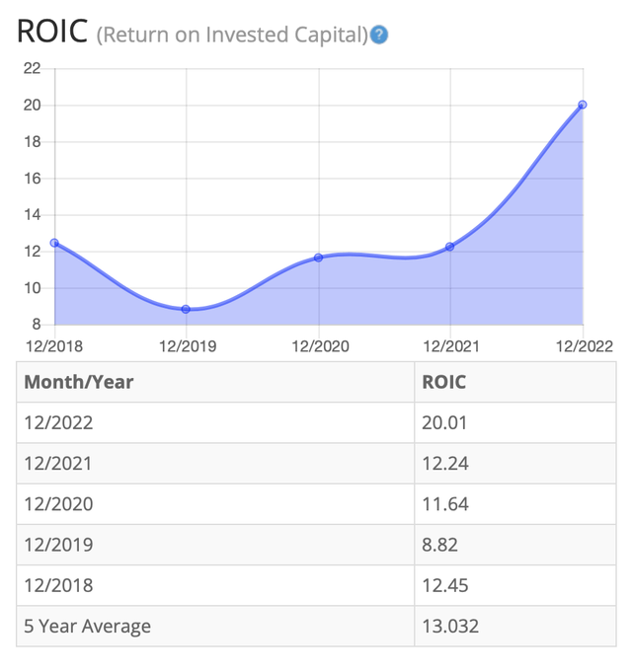Click the 12/2020 x-axis label

[x=318, y=346]
